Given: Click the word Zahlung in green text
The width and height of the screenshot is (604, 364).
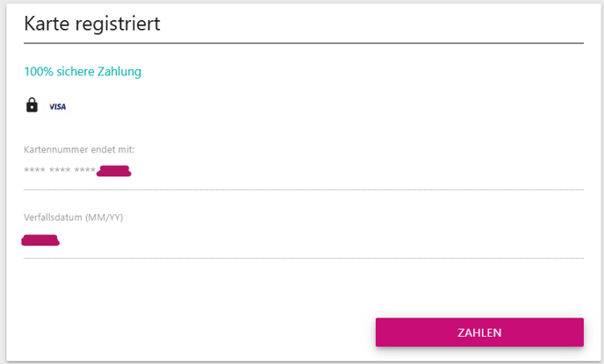Looking at the screenshot, I should pos(119,72).
